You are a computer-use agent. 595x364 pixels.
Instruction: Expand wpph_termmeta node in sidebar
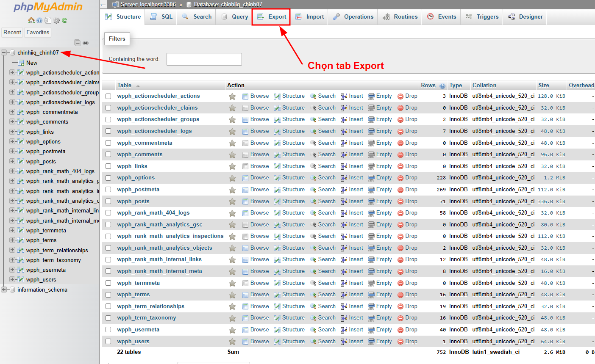tap(12, 230)
